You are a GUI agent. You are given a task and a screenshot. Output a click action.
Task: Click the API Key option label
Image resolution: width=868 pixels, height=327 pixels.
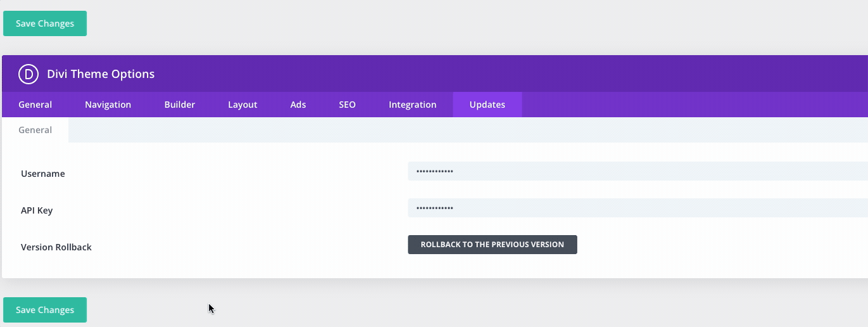(37, 210)
